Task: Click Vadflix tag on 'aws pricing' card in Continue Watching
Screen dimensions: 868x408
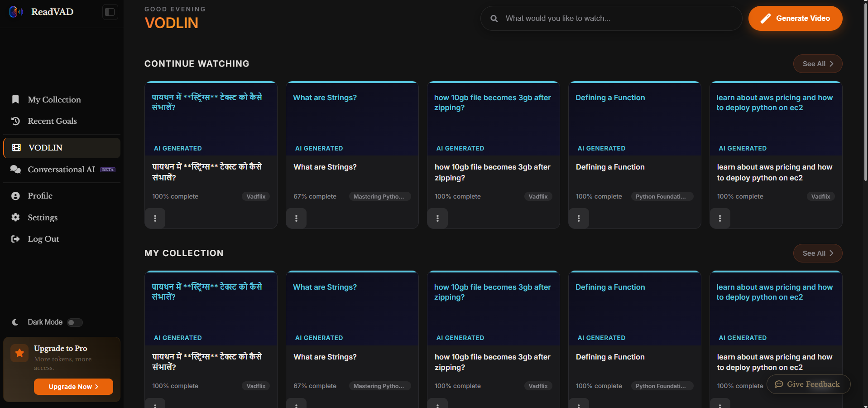Action: tap(820, 196)
